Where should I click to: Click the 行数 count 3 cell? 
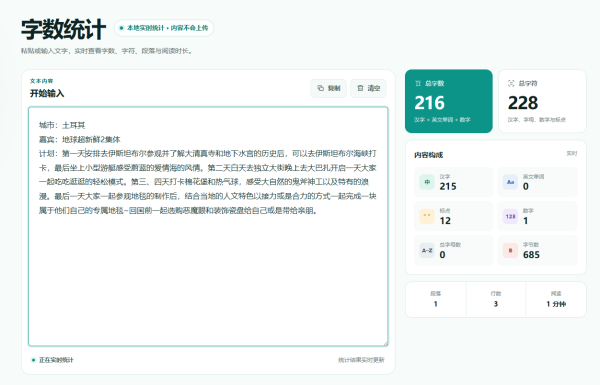[x=496, y=299]
